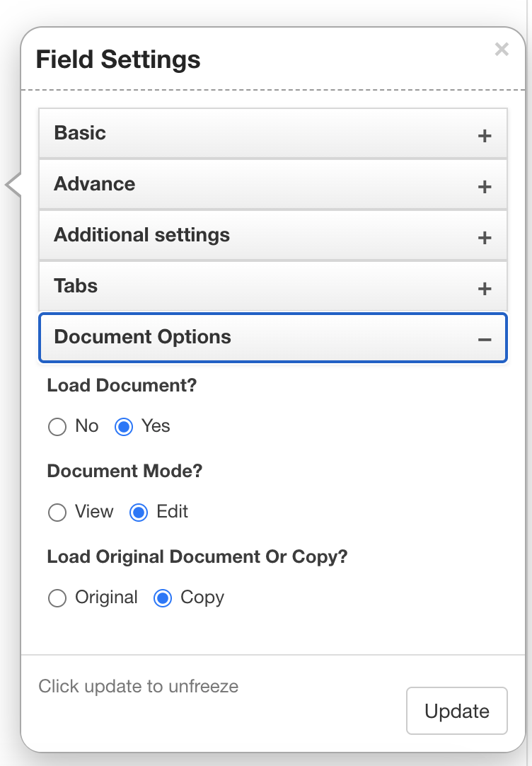
Task: Choose Edit document mode
Action: (139, 513)
